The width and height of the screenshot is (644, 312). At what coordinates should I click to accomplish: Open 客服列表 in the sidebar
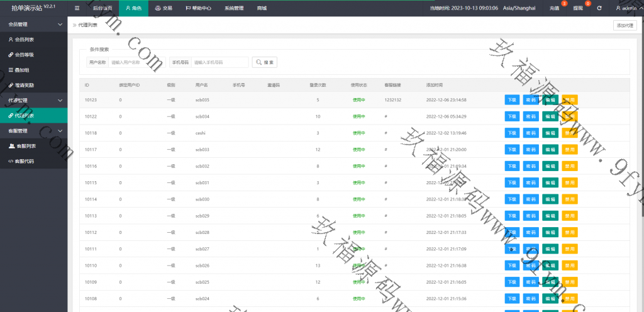(25, 146)
